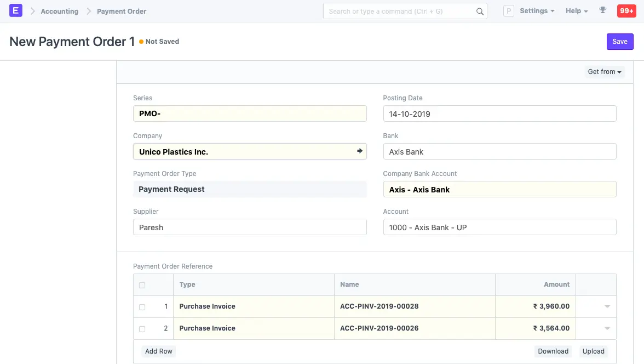
Task: Open the Series PMO- dropdown
Action: click(x=250, y=113)
